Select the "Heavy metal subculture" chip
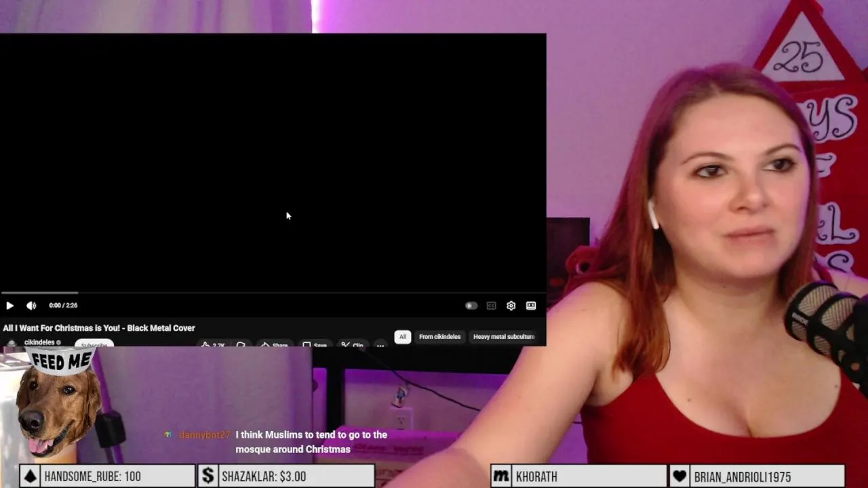 pyautogui.click(x=504, y=337)
